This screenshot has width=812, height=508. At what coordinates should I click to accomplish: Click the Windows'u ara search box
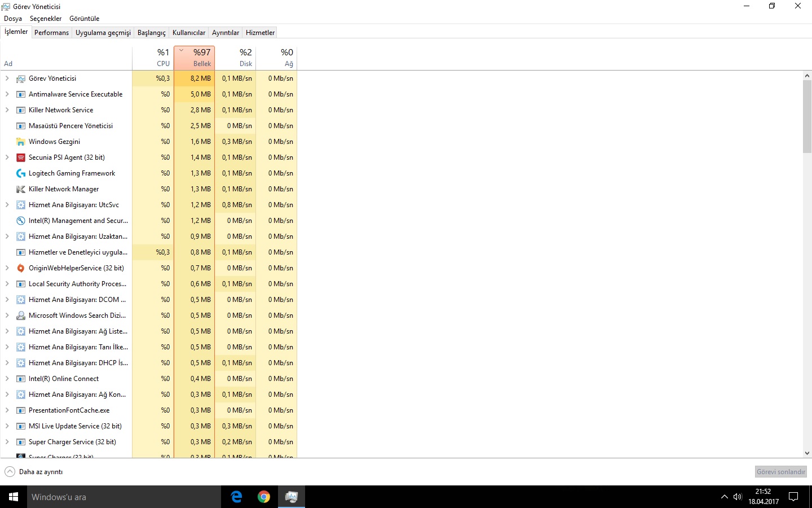tap(124, 497)
